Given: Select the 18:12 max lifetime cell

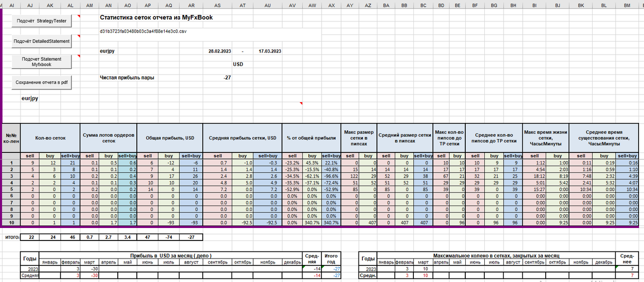Looking at the screenshot, I should [x=534, y=176].
